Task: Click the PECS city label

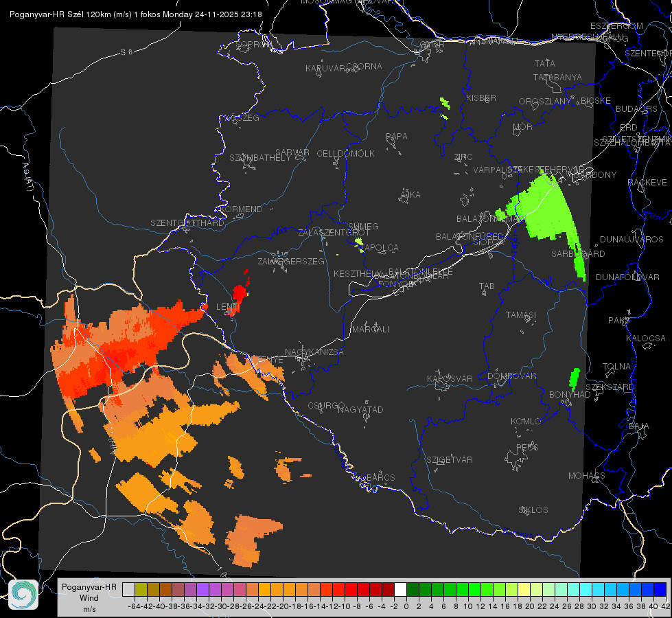Action: 526,447
